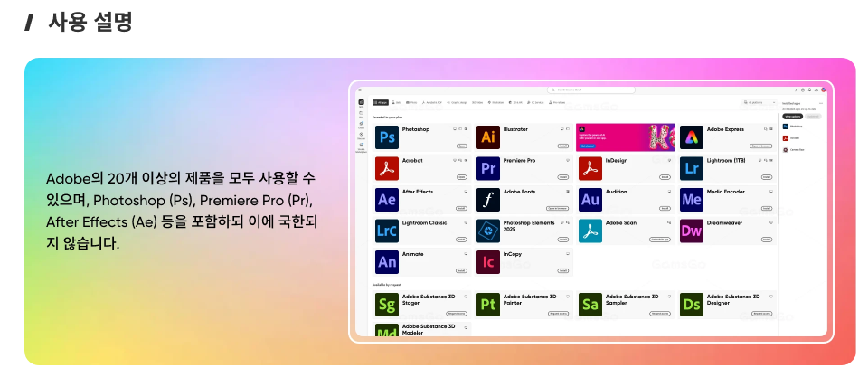
Task: Click the Adobe Express app icon
Action: (x=692, y=137)
